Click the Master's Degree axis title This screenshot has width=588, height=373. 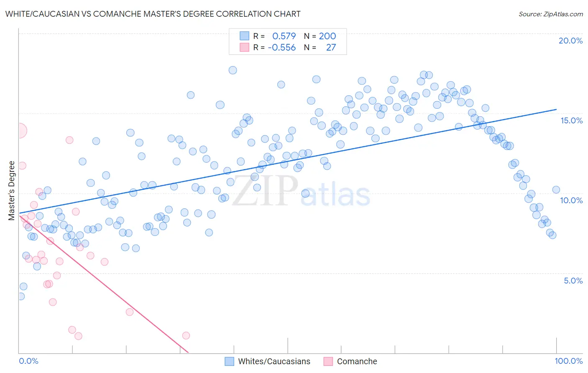[12, 191]
